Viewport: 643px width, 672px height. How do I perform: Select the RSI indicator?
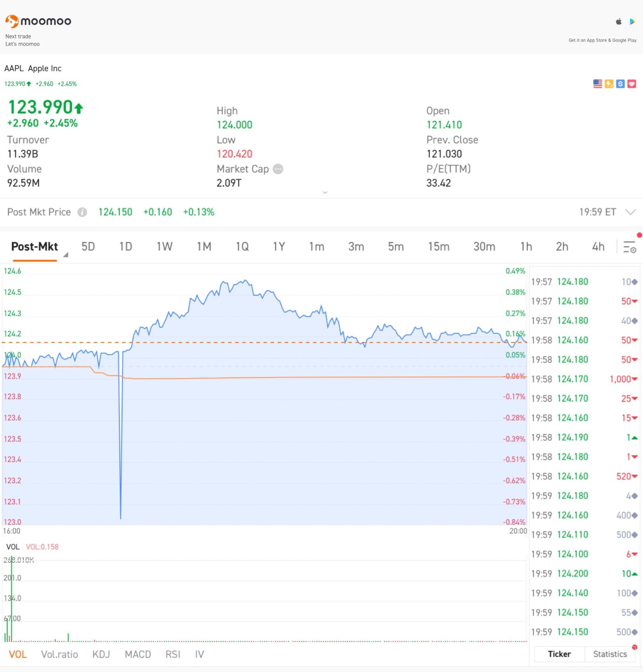tap(173, 654)
